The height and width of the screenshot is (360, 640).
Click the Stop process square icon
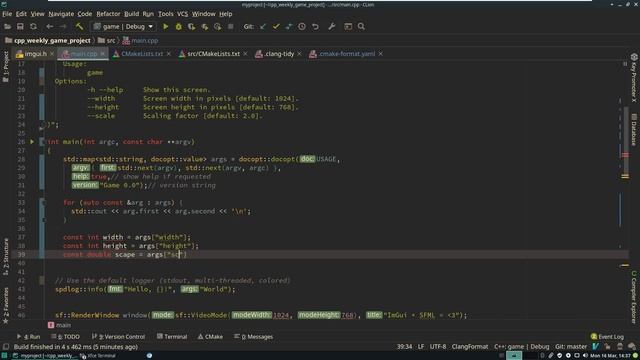click(x=231, y=27)
